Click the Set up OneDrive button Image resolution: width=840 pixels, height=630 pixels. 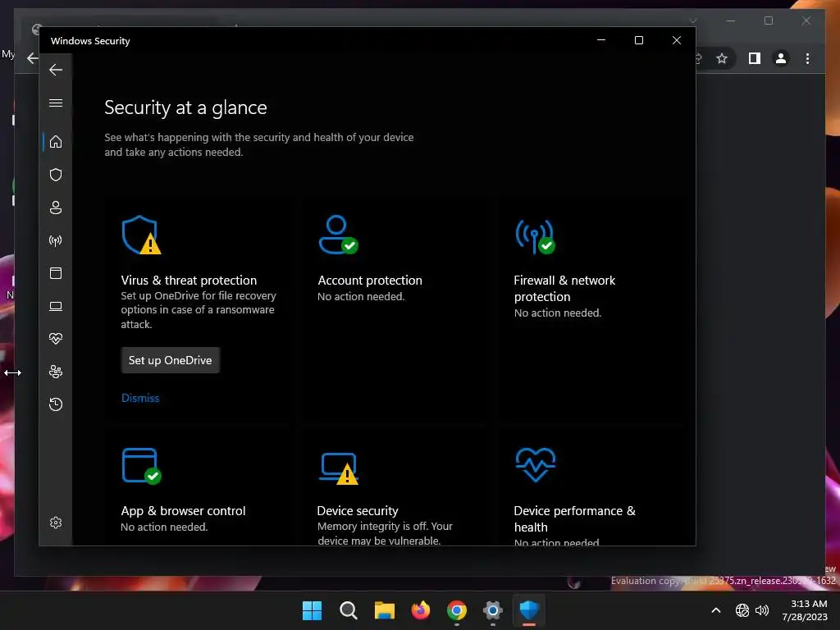pyautogui.click(x=171, y=360)
